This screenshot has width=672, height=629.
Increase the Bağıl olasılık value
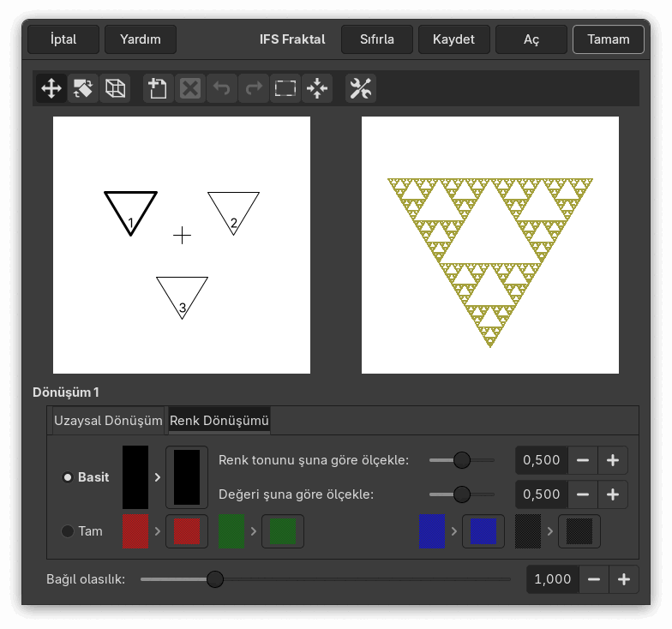[624, 579]
